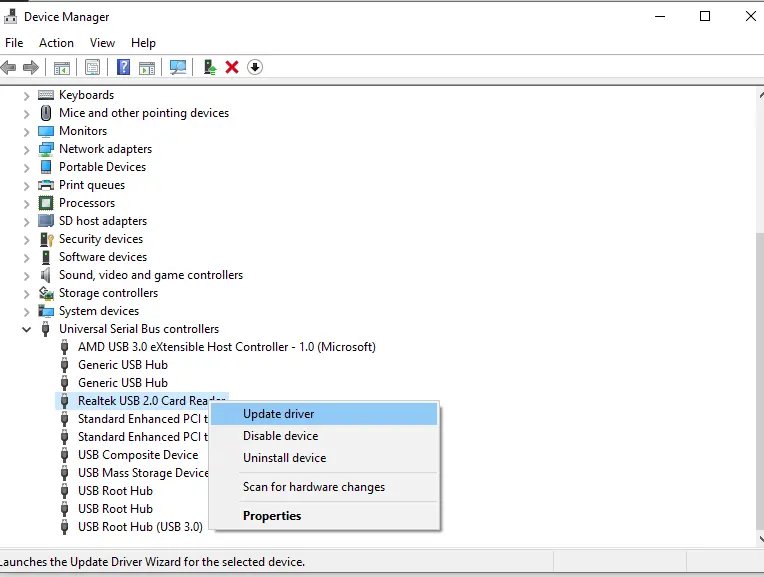Choose Update driver from context menu
Screen dimensions: 764x577
tap(279, 414)
